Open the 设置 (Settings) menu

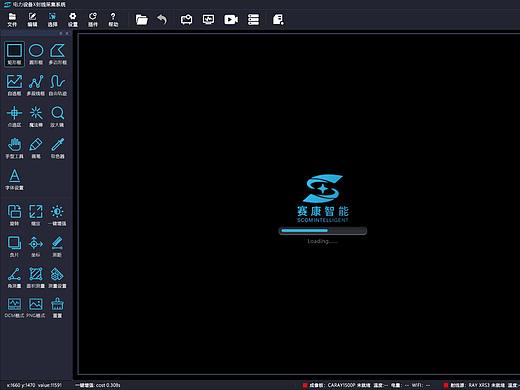[73, 20]
